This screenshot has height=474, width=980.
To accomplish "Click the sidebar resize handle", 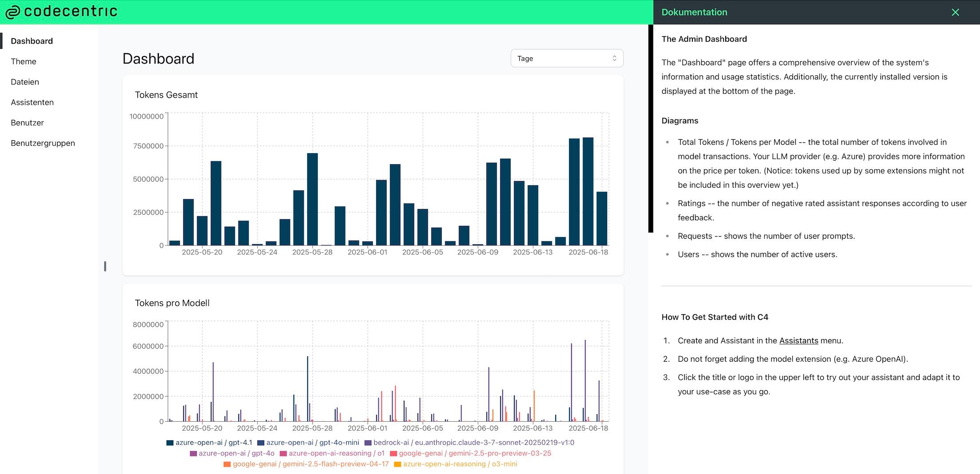I will coord(105,266).
